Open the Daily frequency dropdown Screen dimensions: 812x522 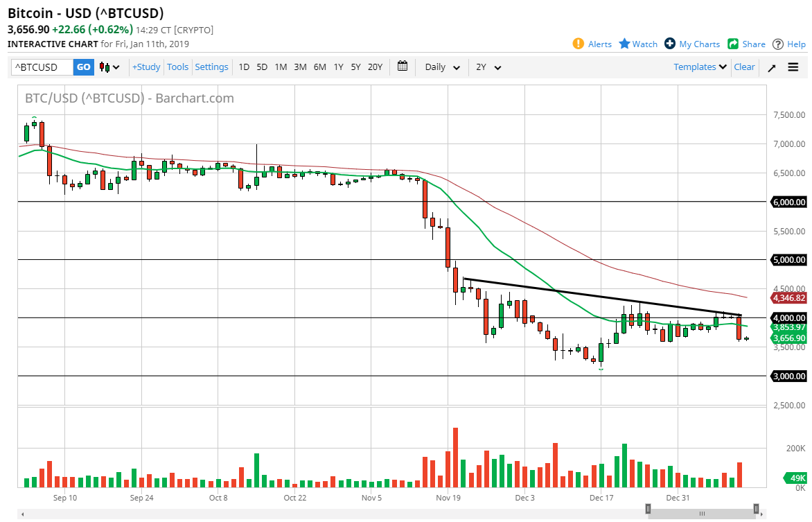click(x=442, y=67)
